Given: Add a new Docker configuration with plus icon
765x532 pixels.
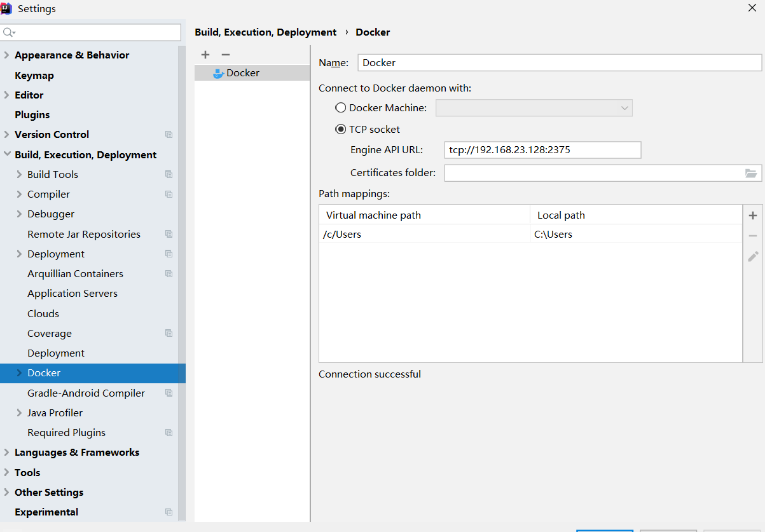Looking at the screenshot, I should [205, 55].
